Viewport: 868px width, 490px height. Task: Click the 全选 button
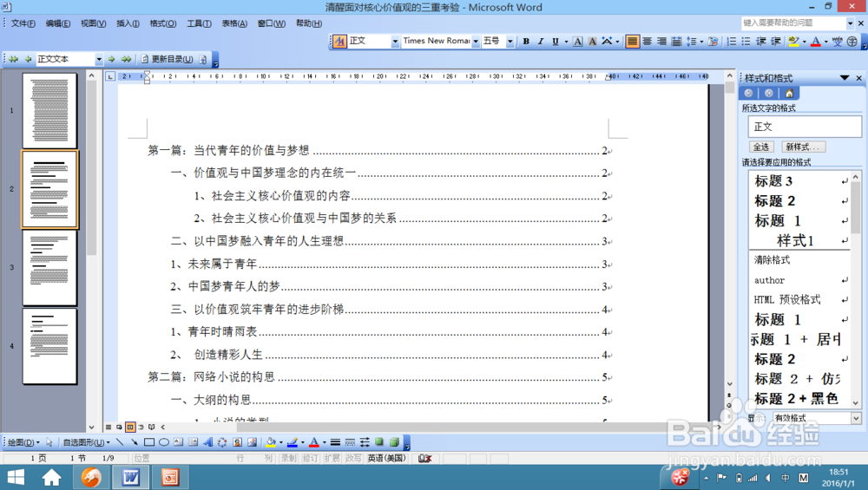pyautogui.click(x=761, y=147)
